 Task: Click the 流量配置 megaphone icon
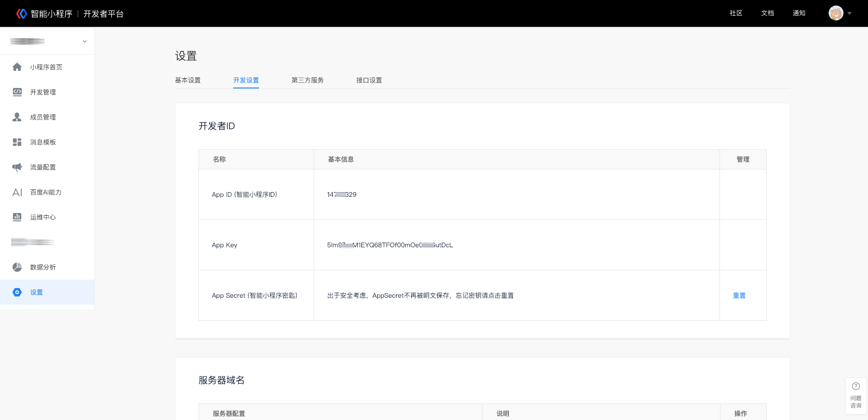(x=17, y=167)
